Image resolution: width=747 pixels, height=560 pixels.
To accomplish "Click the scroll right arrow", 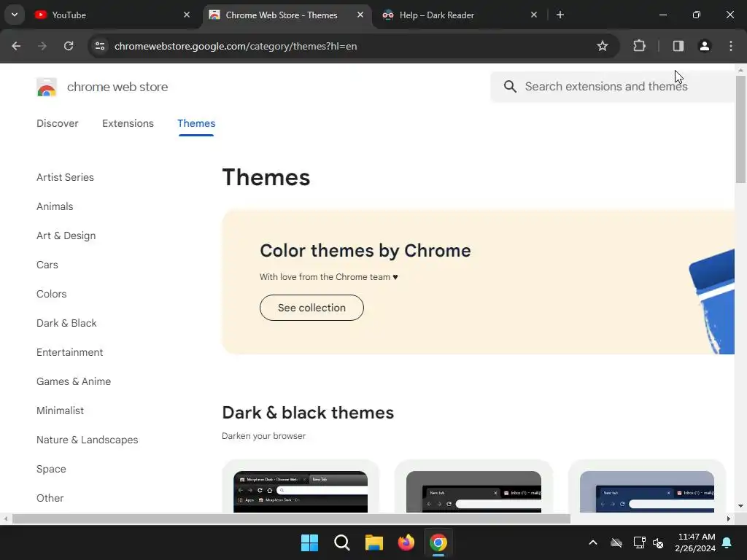I will tap(729, 518).
